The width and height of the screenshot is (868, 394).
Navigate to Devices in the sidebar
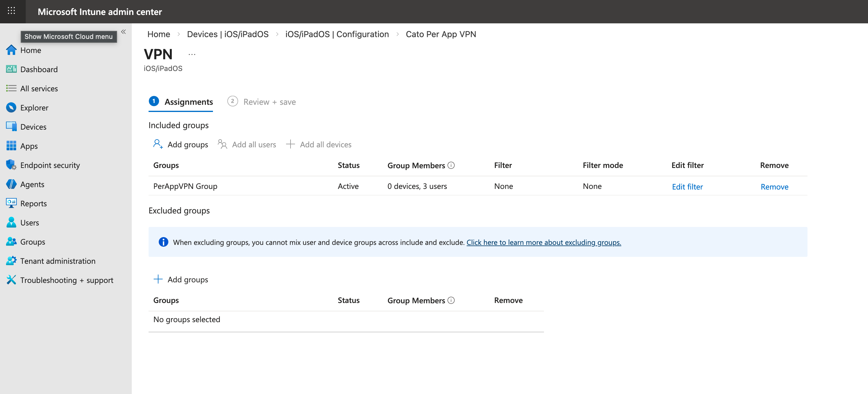tap(33, 127)
